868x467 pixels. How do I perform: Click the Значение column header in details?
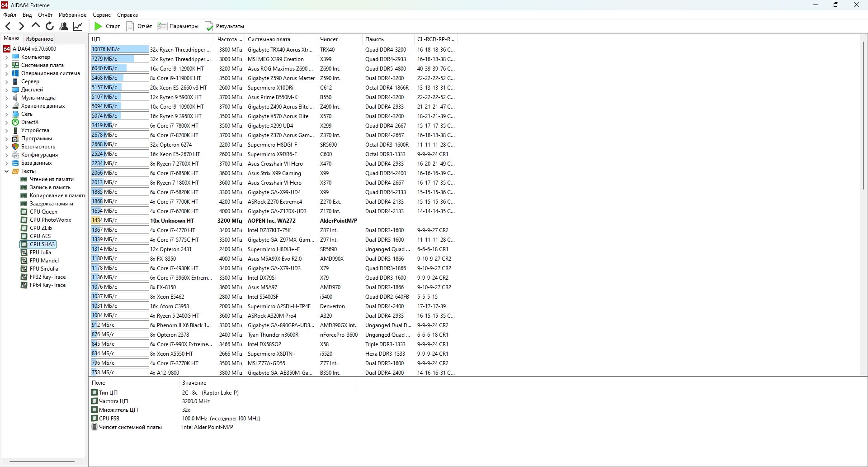pyautogui.click(x=267, y=383)
